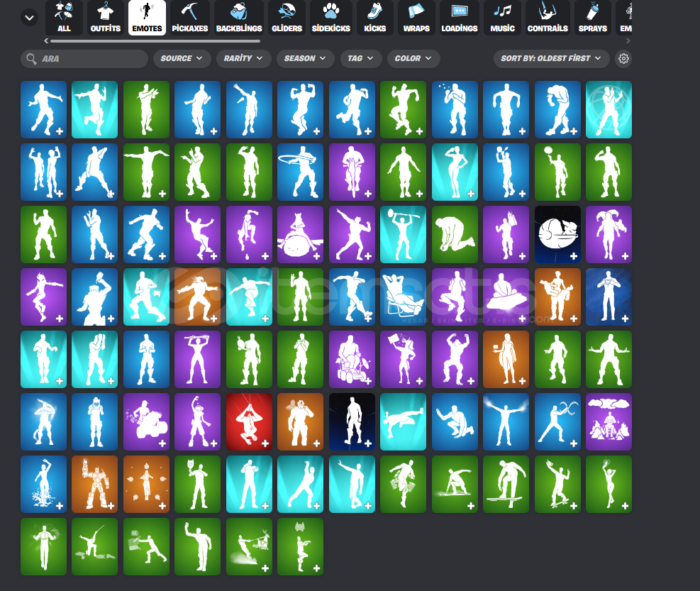Click the Tag filter button
700x591 pixels.
tap(361, 59)
